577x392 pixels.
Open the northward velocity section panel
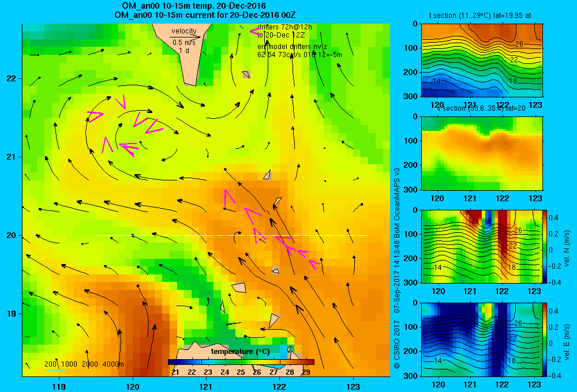pyautogui.click(x=482, y=246)
